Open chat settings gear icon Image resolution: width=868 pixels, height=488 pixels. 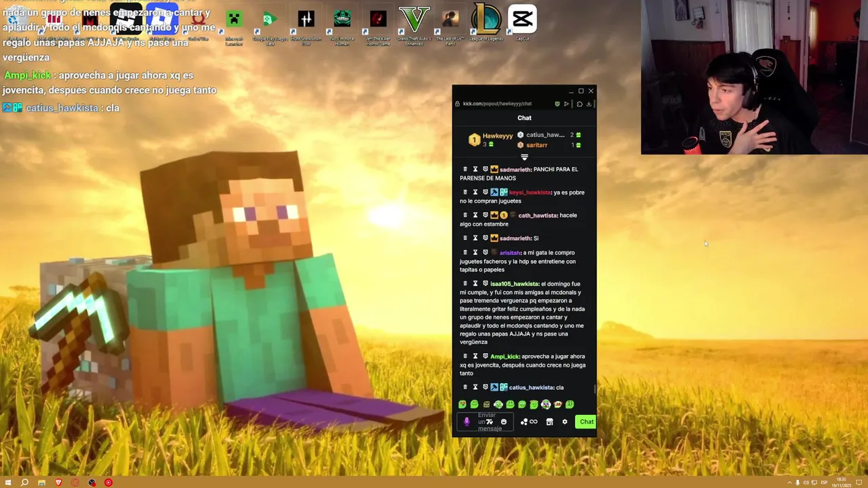pyautogui.click(x=564, y=422)
